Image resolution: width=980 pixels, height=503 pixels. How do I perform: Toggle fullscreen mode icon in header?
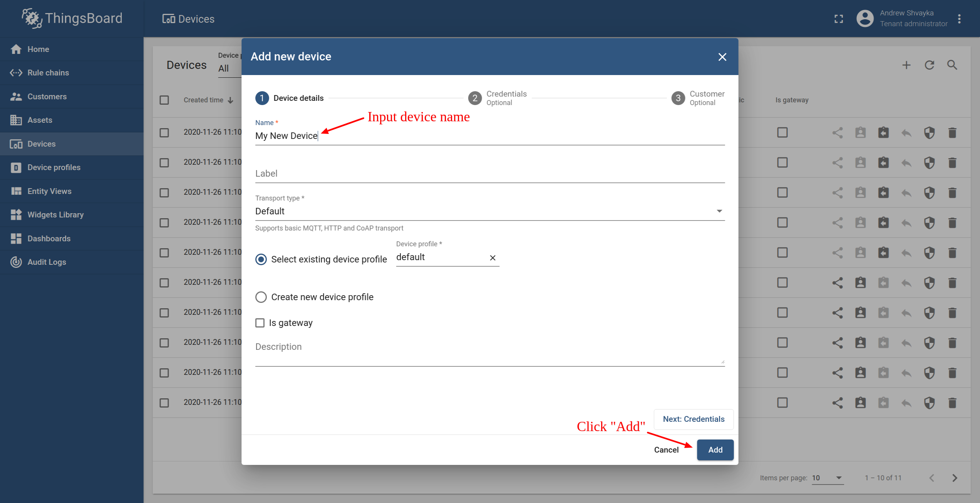tap(839, 19)
